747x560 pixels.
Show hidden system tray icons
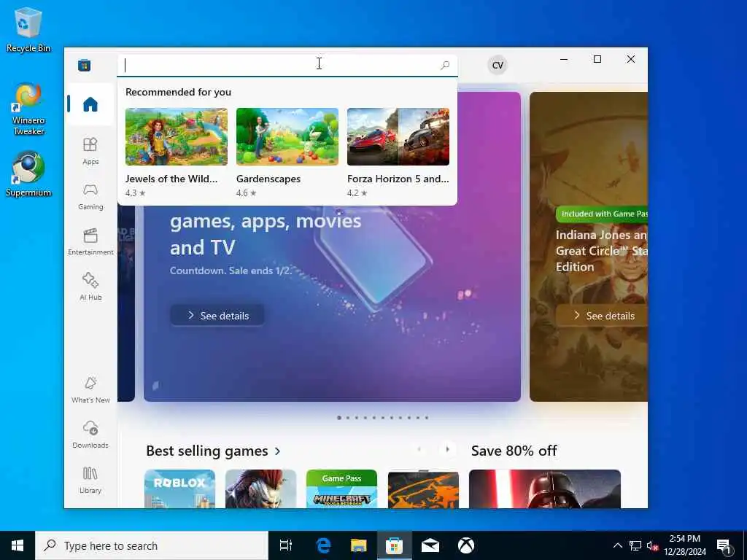click(x=617, y=545)
